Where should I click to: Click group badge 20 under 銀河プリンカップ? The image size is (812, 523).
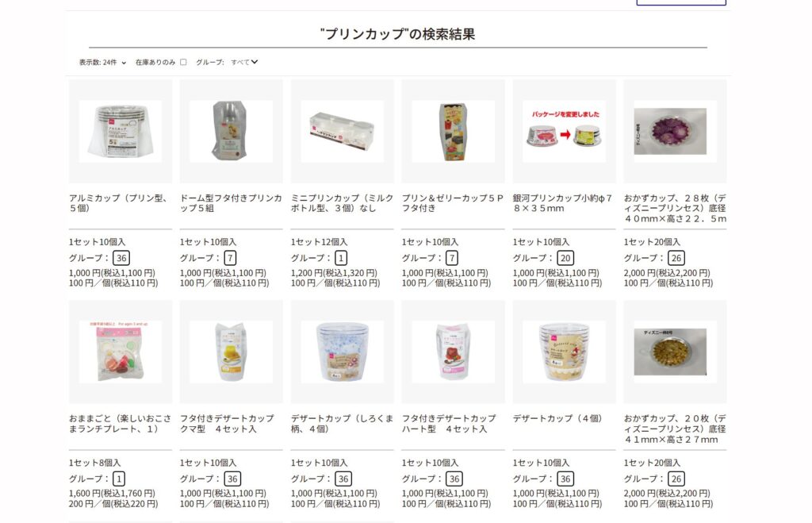[565, 258]
